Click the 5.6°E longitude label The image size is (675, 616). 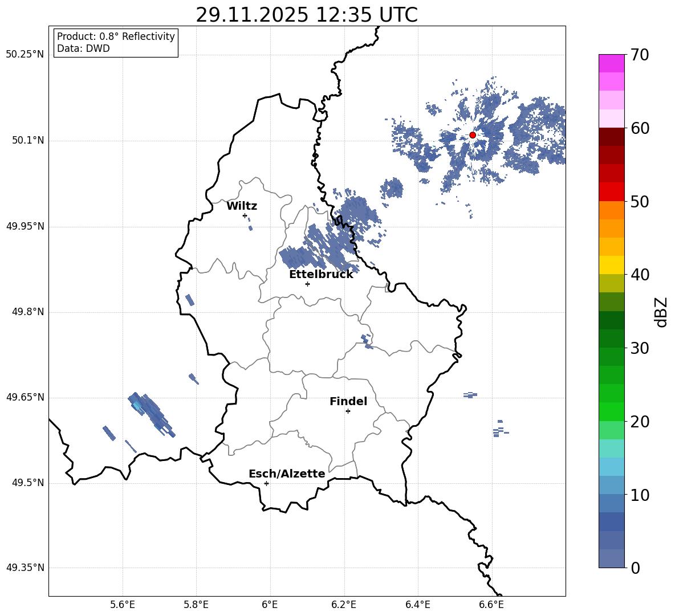(123, 605)
